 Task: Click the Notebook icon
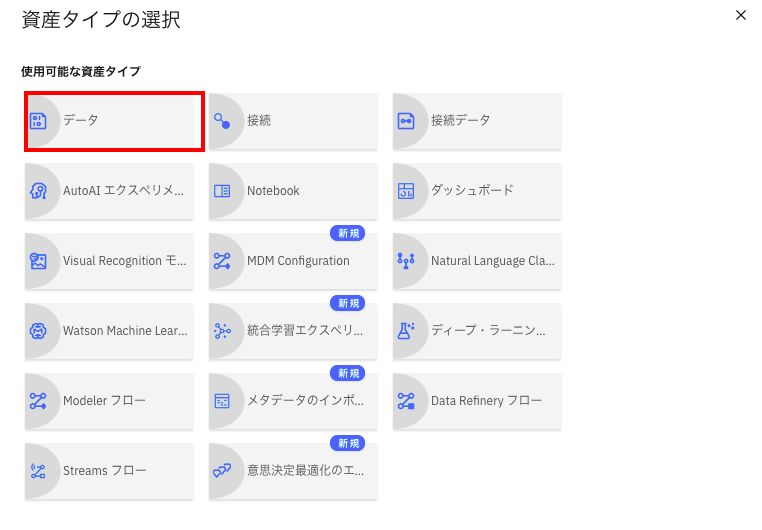(x=222, y=191)
